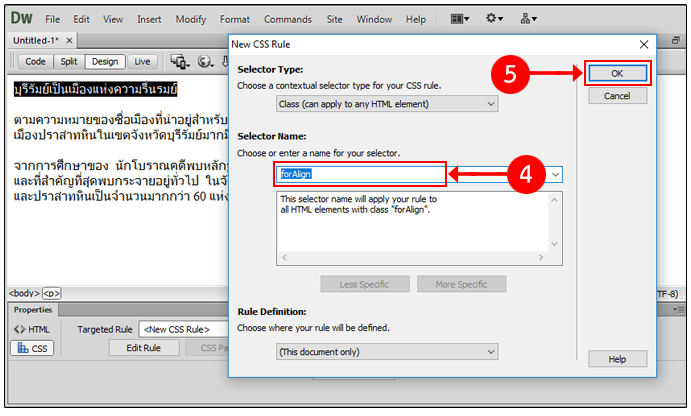Screen dimensions: 691x416
Task: Select the Untitled-1 document tab
Action: 35,40
